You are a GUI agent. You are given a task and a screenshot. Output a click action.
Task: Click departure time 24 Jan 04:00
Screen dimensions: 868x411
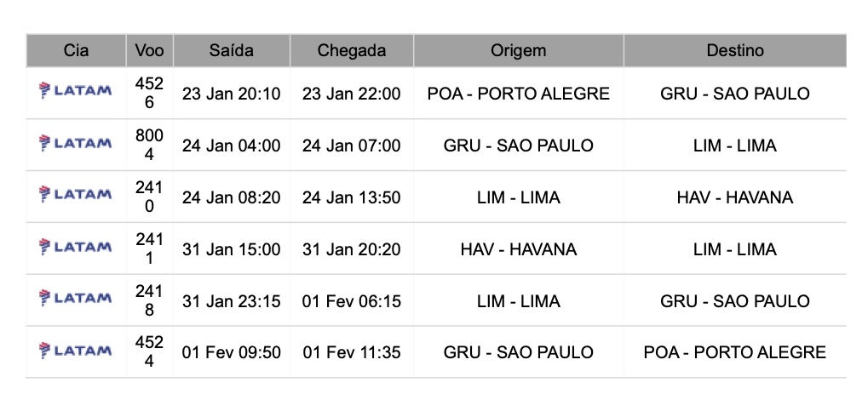[x=231, y=146]
